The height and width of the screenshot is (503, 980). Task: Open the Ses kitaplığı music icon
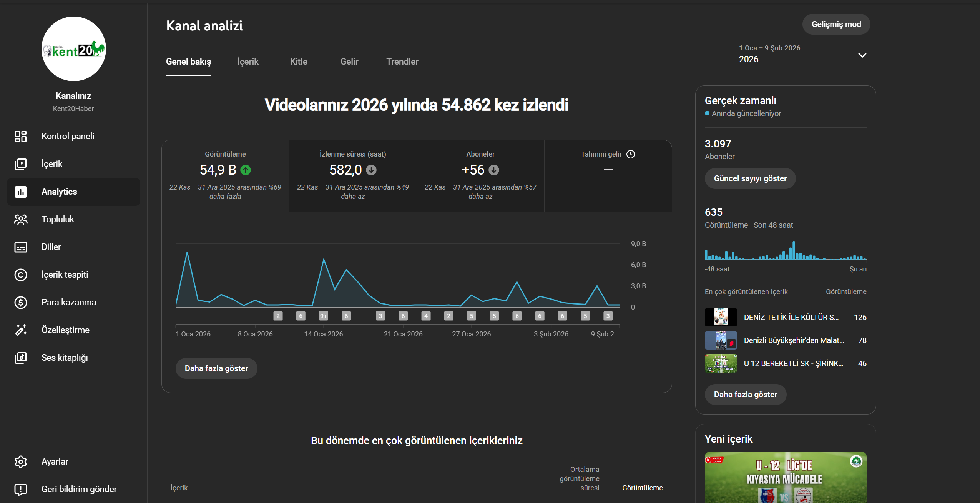point(21,358)
